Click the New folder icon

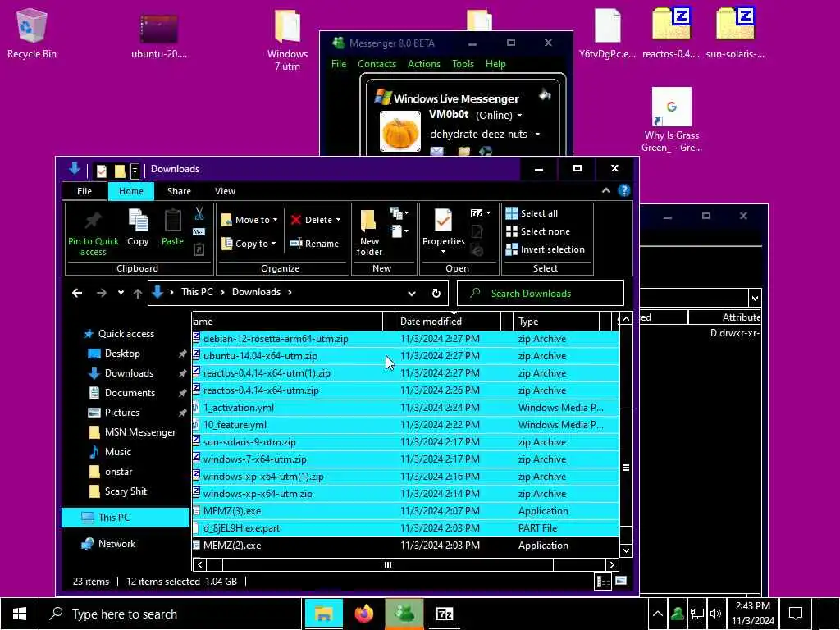click(x=368, y=221)
